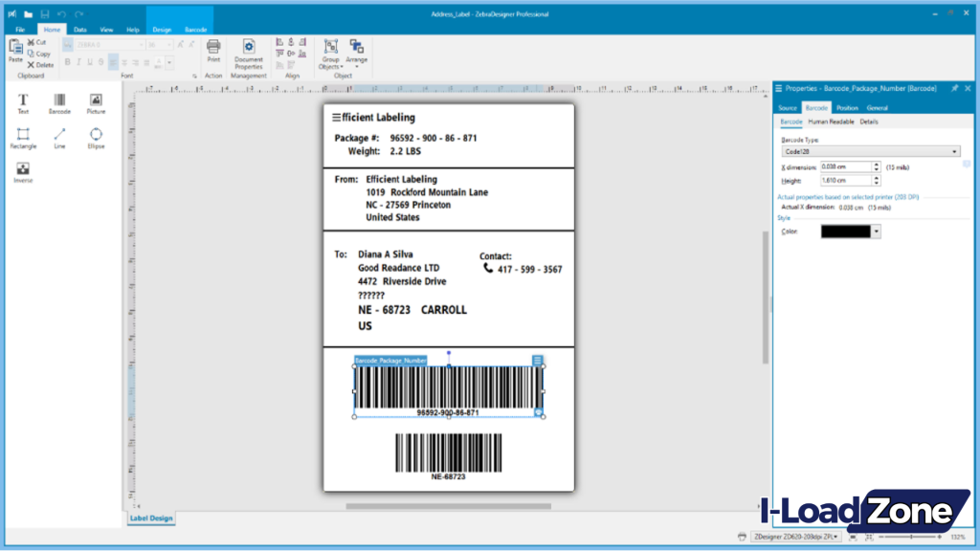Click the barcode Height input field

point(846,181)
